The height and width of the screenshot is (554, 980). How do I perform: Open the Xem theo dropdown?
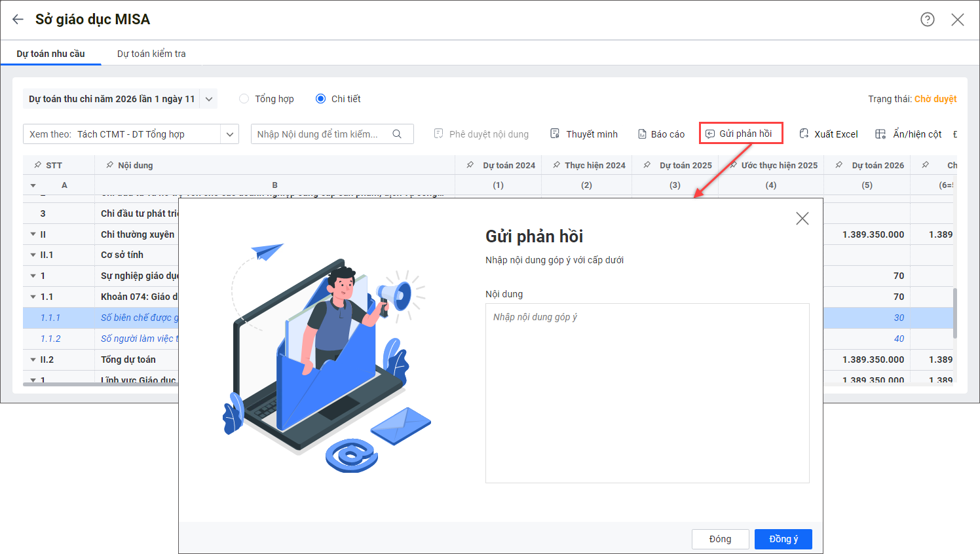coord(229,134)
